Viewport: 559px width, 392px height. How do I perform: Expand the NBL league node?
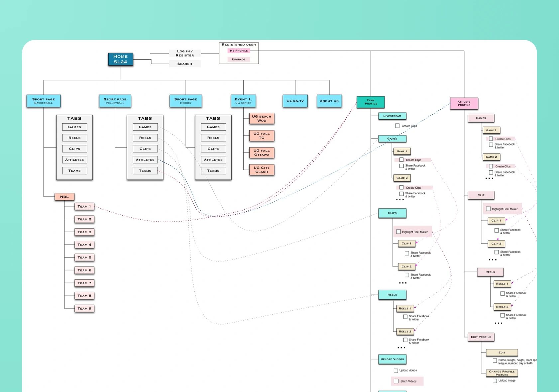tap(64, 197)
